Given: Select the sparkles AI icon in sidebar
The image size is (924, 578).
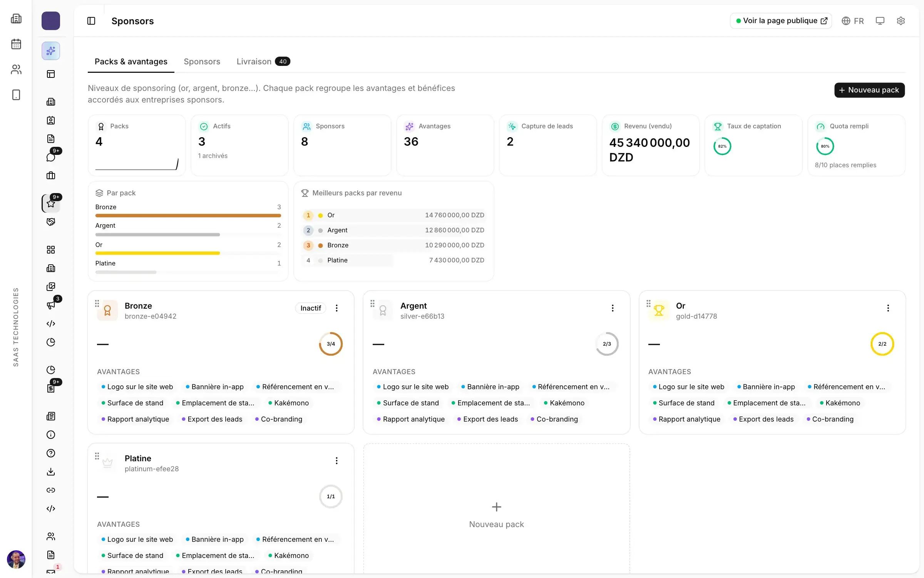Looking at the screenshot, I should coord(51,51).
